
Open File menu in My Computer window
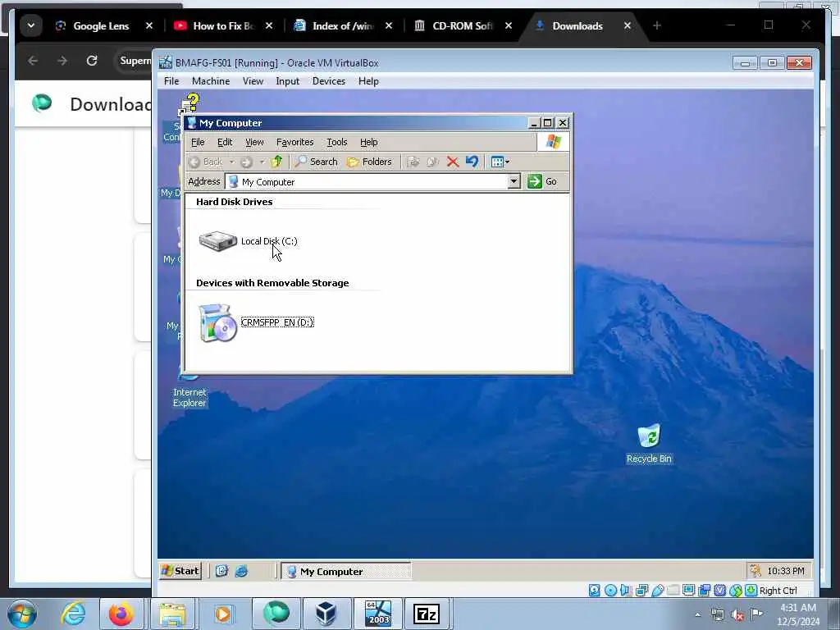coord(198,142)
